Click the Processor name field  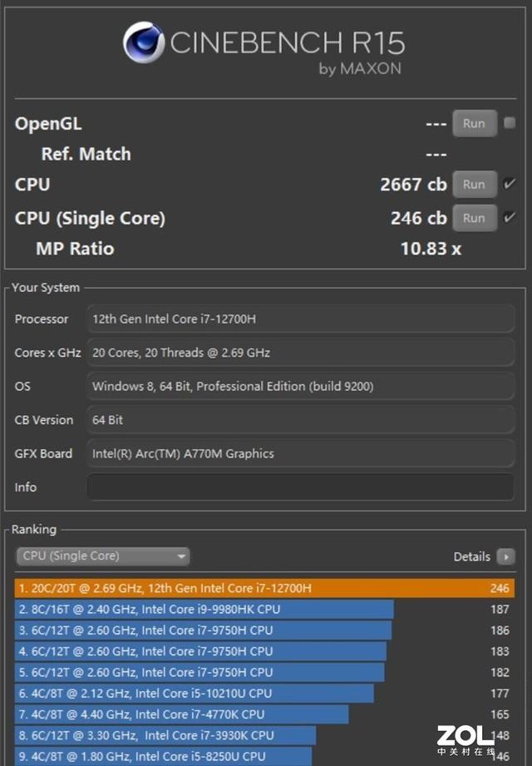(300, 319)
